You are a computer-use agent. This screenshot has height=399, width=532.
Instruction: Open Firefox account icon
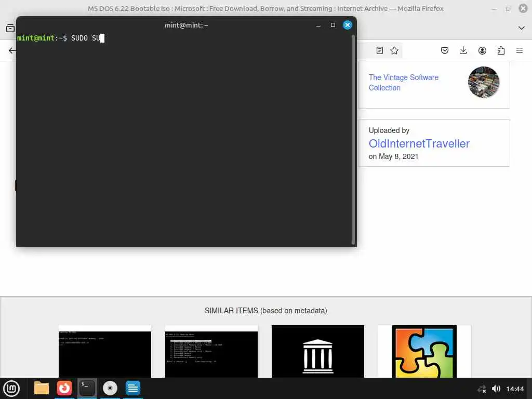[482, 50]
